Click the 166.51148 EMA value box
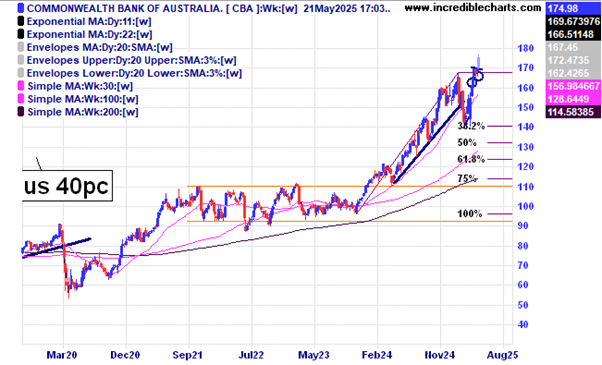 coord(573,34)
